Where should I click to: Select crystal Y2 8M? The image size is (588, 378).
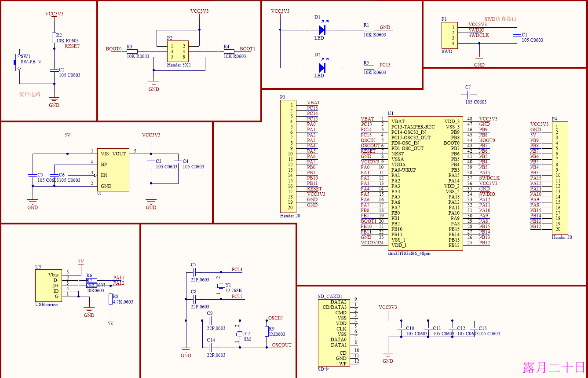(x=240, y=334)
